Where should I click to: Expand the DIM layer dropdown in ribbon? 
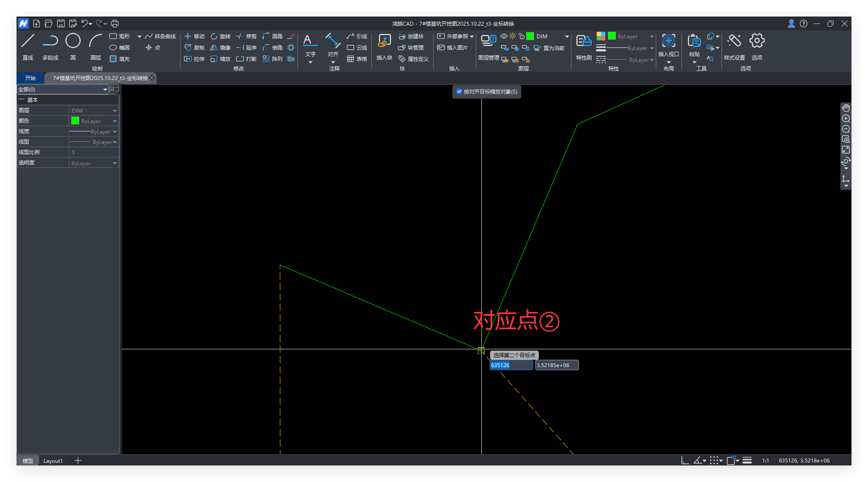567,36
